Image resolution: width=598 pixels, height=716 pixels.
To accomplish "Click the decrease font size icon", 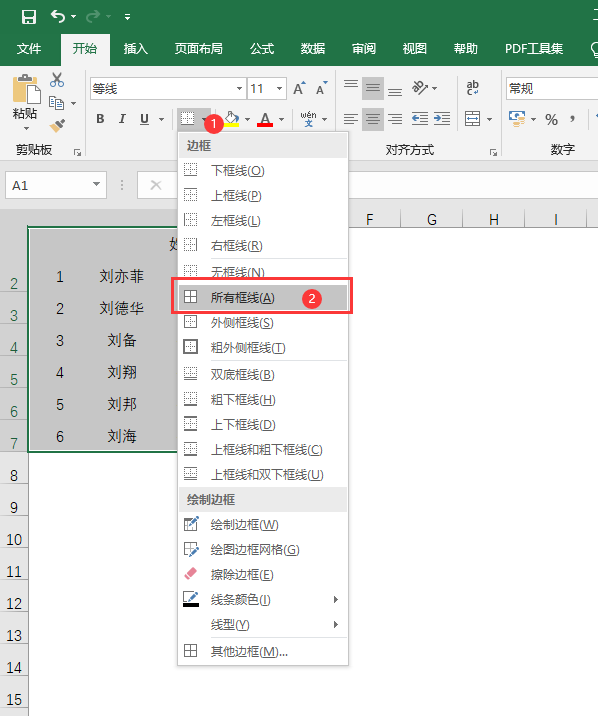I will click(322, 88).
